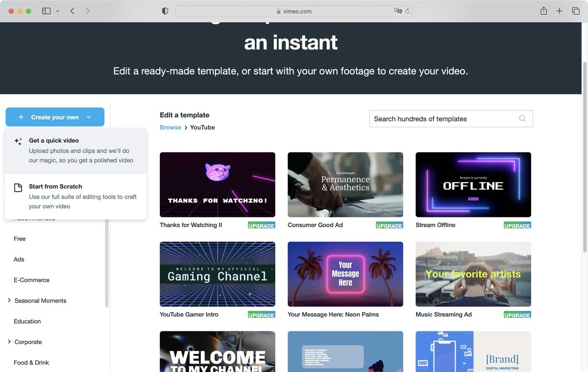Choose Start from Scratch option
Image resolution: width=588 pixels, height=372 pixels.
point(55,186)
